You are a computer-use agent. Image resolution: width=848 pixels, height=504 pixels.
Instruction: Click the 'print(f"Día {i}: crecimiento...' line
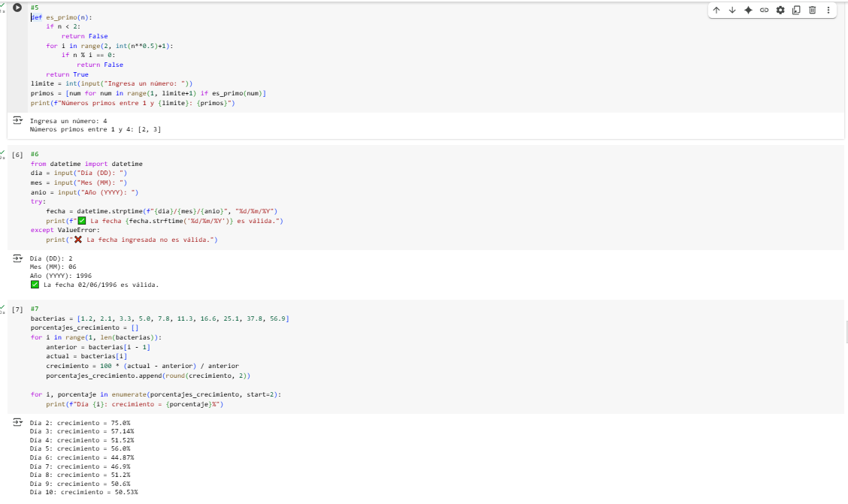click(135, 405)
